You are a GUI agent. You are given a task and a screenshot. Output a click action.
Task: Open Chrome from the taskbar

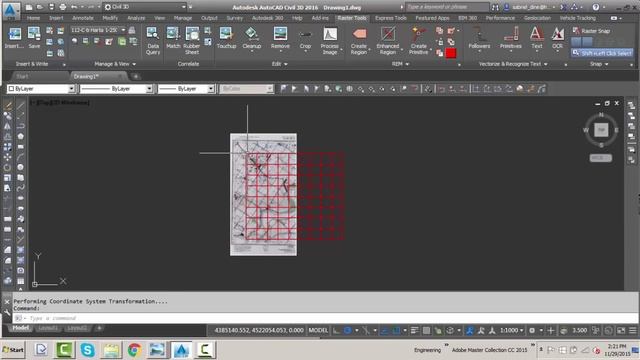tap(134, 350)
